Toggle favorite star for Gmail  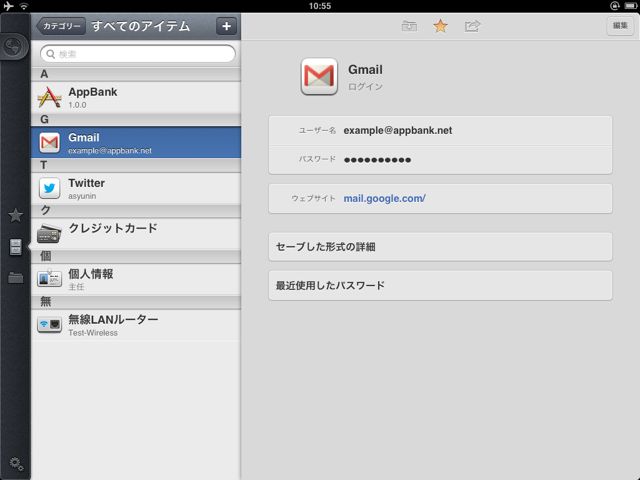tap(440, 26)
